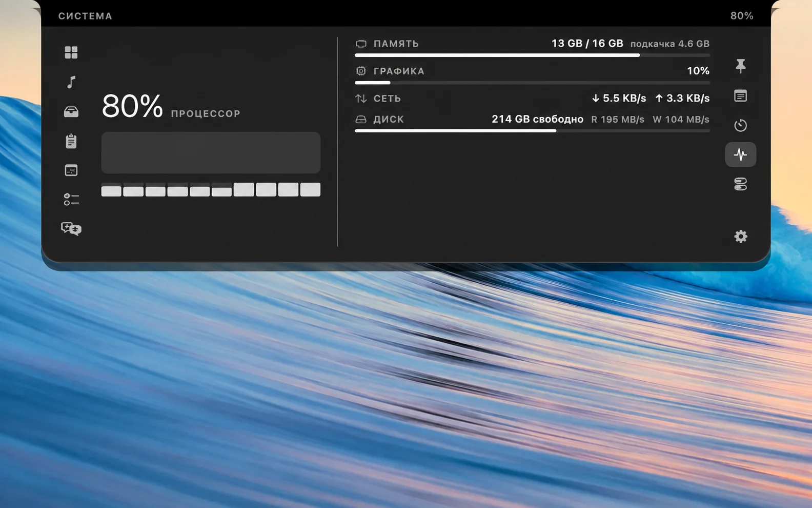Open the widgets grid icon in sidebar
Image resolution: width=812 pixels, height=508 pixels.
[x=71, y=52]
